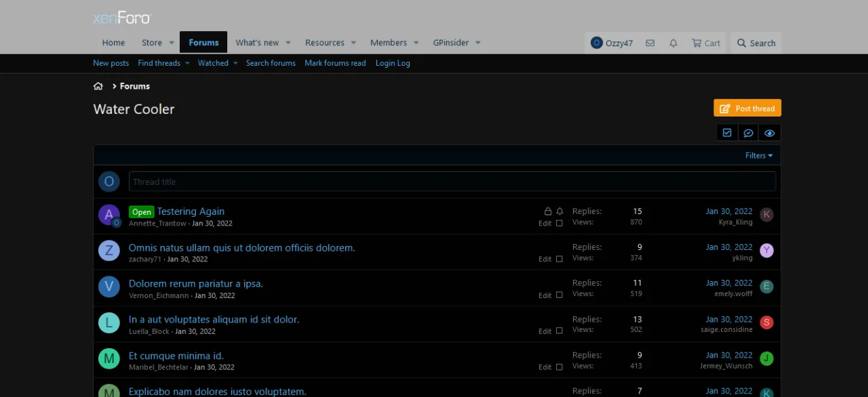Tick the checkbox for Dolorem rerum pariatur
868x397 pixels.
[559, 295]
